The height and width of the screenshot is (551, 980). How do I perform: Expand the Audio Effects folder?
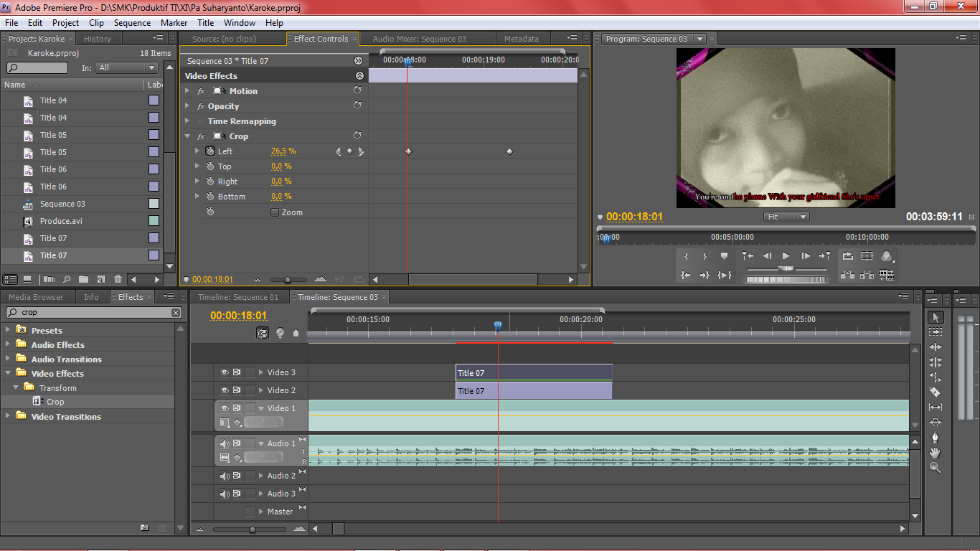9,344
